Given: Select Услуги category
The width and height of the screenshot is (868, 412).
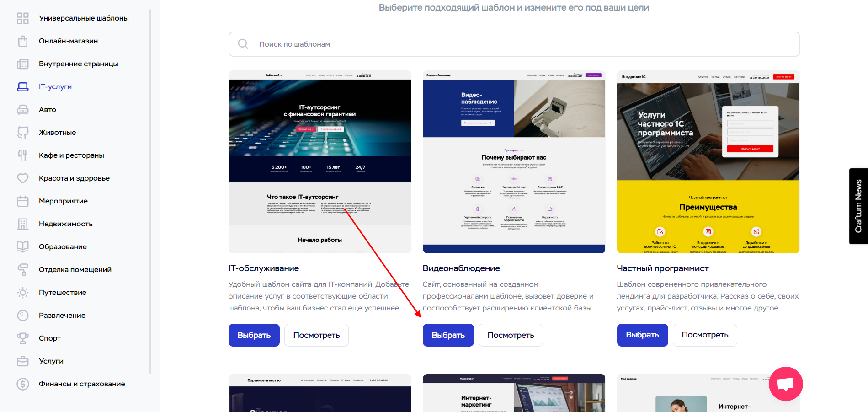Looking at the screenshot, I should (x=51, y=361).
